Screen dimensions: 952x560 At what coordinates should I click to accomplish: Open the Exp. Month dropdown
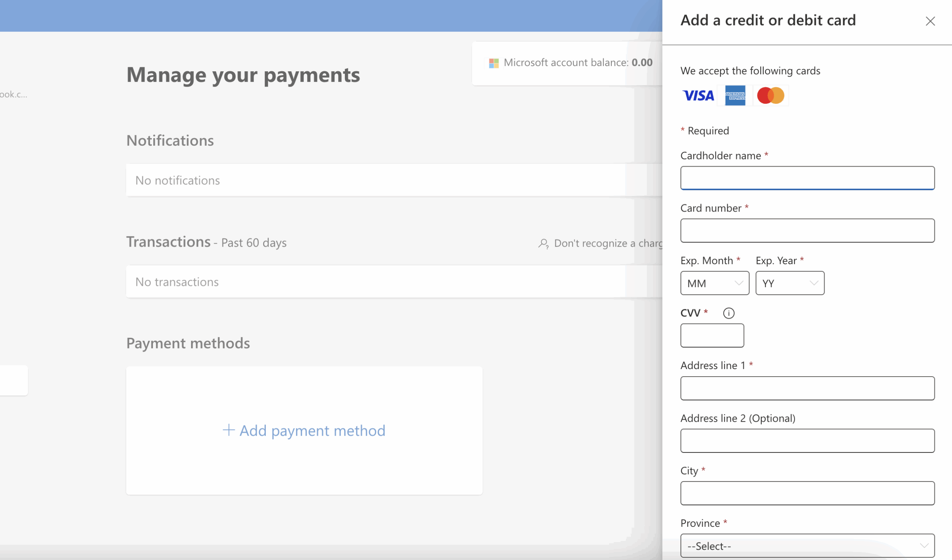715,283
